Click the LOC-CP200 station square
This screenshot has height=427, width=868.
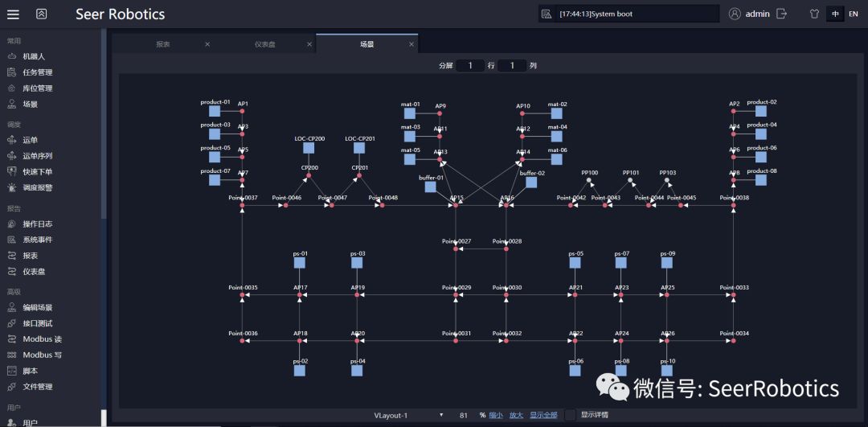point(309,148)
